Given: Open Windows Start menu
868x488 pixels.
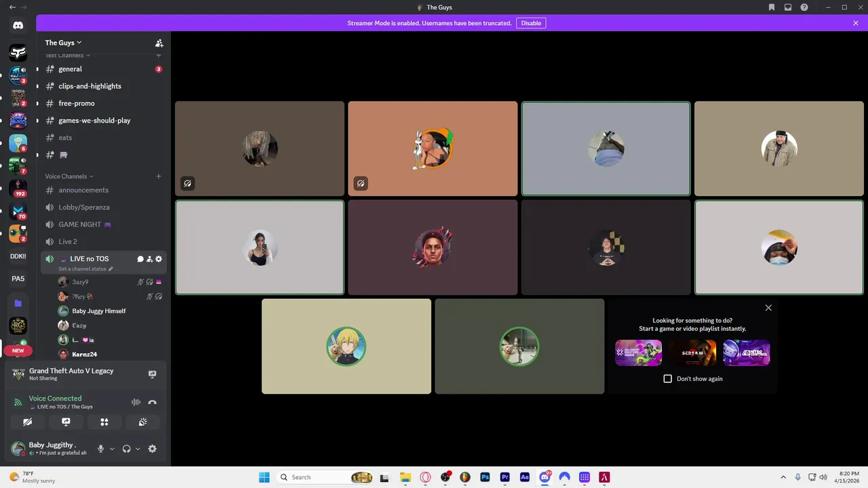Looking at the screenshot, I should point(264,477).
